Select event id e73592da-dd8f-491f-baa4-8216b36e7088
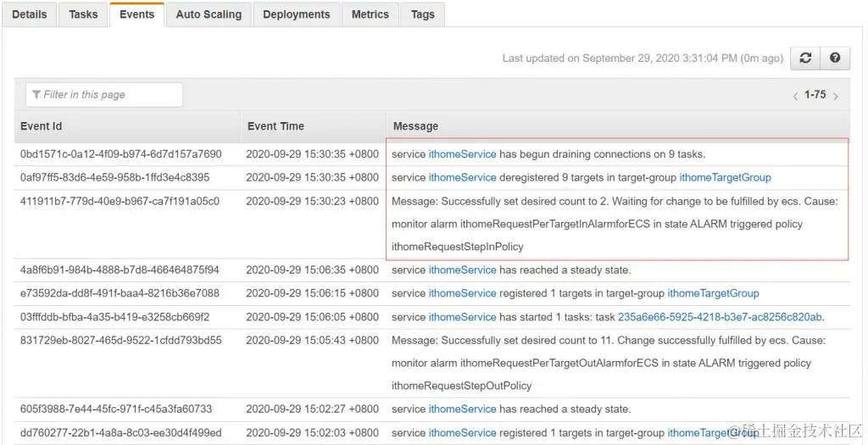 coord(120,293)
